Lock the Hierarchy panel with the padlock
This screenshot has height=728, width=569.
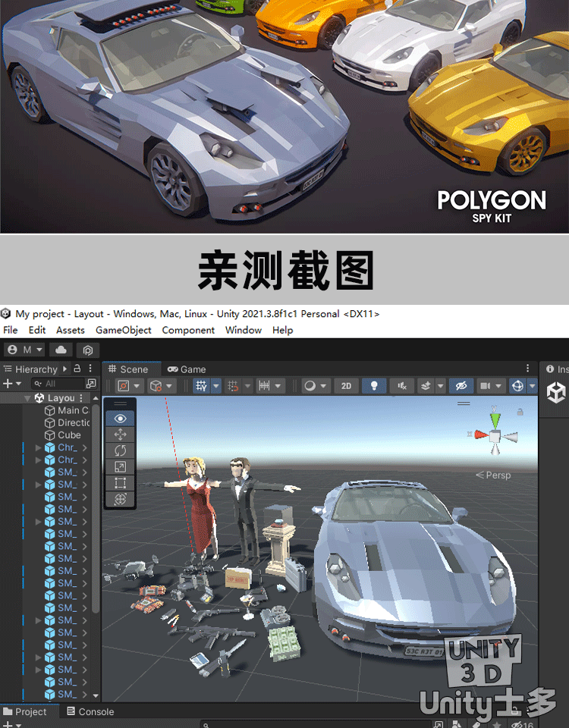click(x=77, y=369)
